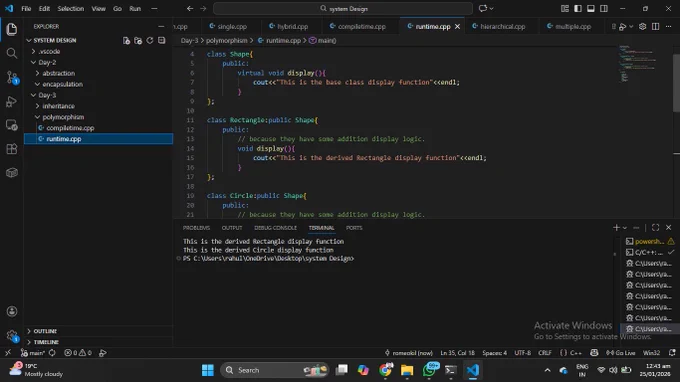Screen dimensions: 680x382
Task: Open the new terminal profile dropdown arrow
Action: pyautogui.click(x=624, y=228)
